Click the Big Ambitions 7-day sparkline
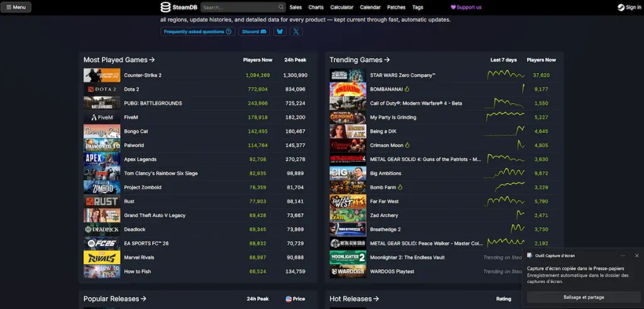 click(x=504, y=173)
